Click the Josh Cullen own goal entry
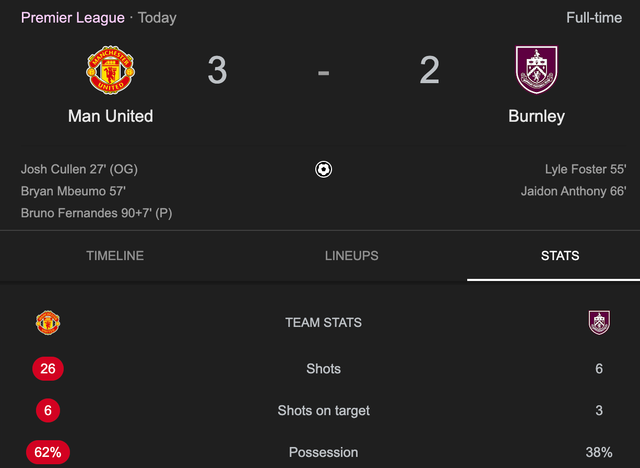Image resolution: width=640 pixels, height=468 pixels. point(79,169)
